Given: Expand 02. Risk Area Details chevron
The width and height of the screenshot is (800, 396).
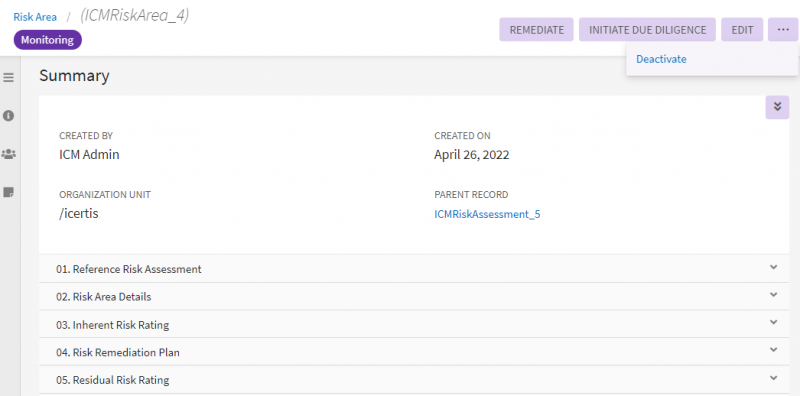Looking at the screenshot, I should point(773,294).
